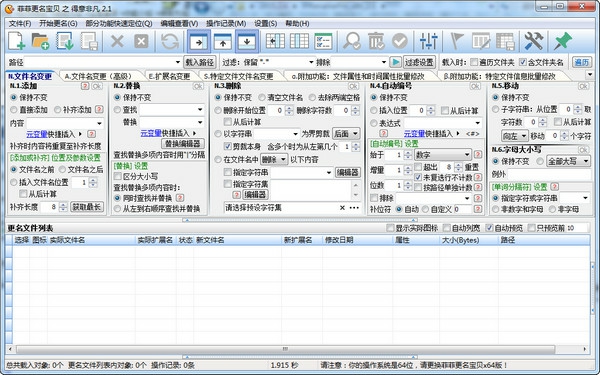Click the 例外 input field

(549, 174)
